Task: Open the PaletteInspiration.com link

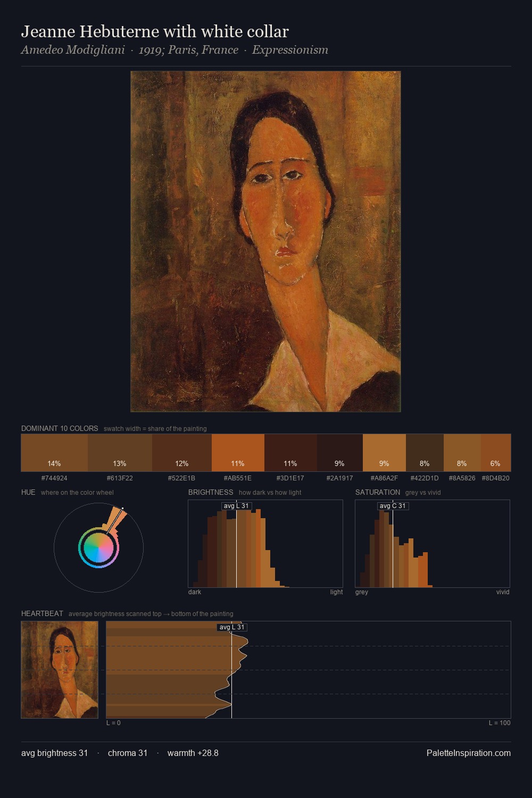Action: point(469,753)
